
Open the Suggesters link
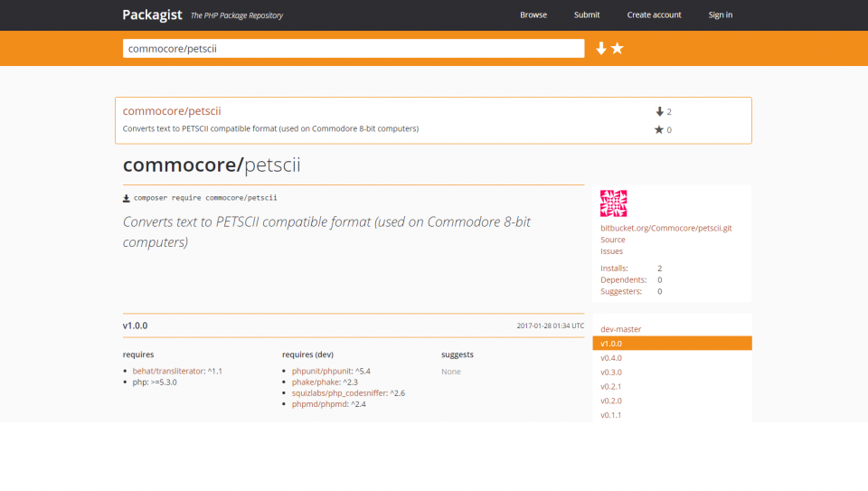click(621, 292)
